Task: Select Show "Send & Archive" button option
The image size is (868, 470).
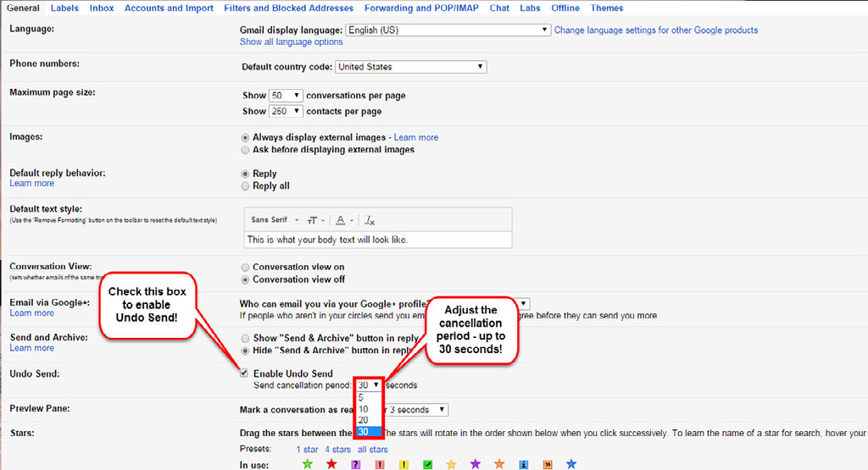Action: pos(245,339)
